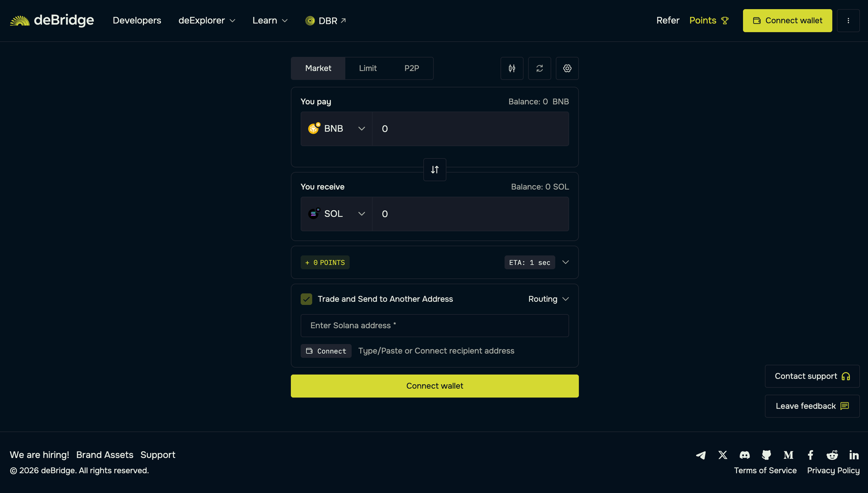This screenshot has height=493, width=868.
Task: Open the Developers menu item
Action: coord(137,20)
